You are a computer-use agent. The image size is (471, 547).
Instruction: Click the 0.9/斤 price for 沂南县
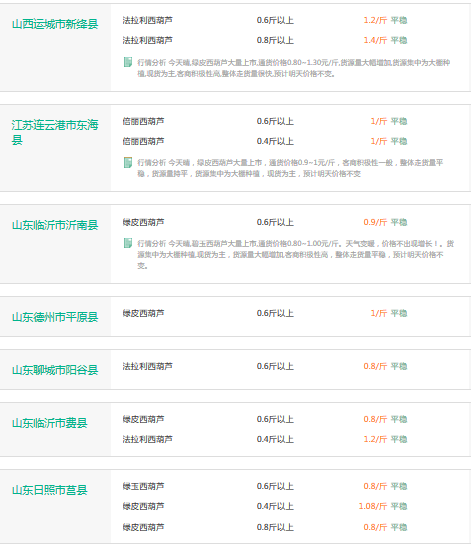coord(375,222)
